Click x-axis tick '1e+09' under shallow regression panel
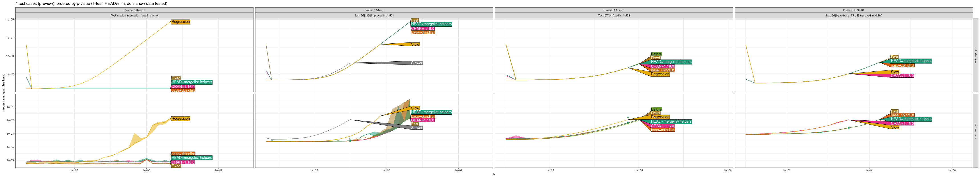The height and width of the screenshot is (178, 980). pyautogui.click(x=218, y=170)
